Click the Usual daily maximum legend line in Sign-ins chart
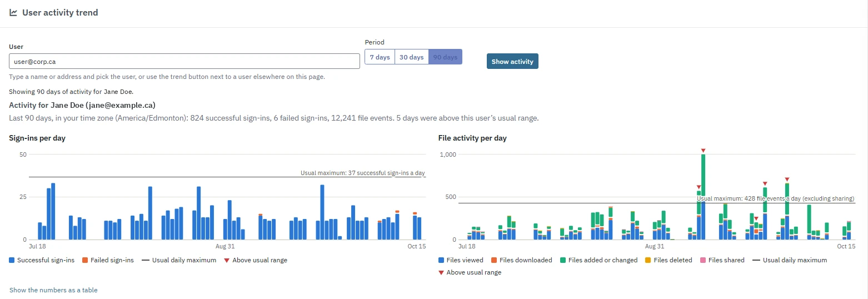This screenshot has height=299, width=868. (x=146, y=260)
